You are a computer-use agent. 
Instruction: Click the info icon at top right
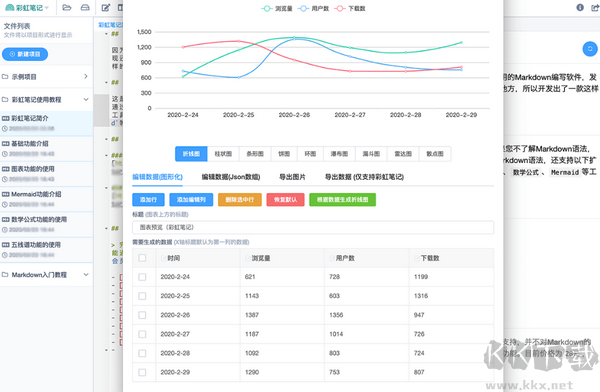click(580, 7)
